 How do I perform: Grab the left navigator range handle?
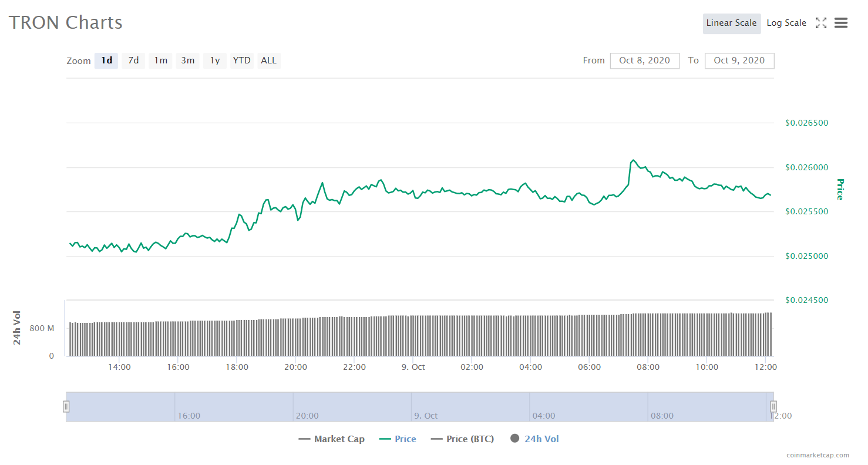[66, 406]
